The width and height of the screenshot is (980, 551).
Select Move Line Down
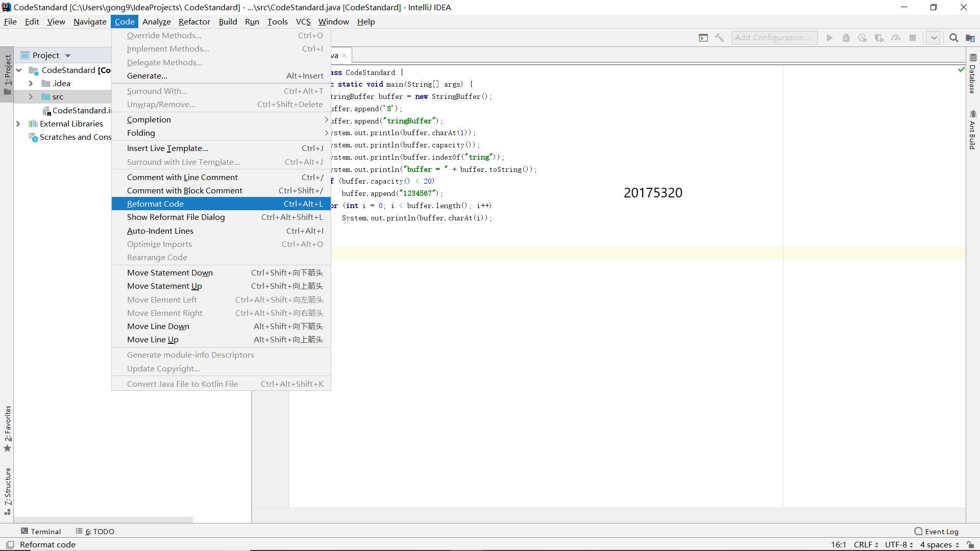[221, 326]
